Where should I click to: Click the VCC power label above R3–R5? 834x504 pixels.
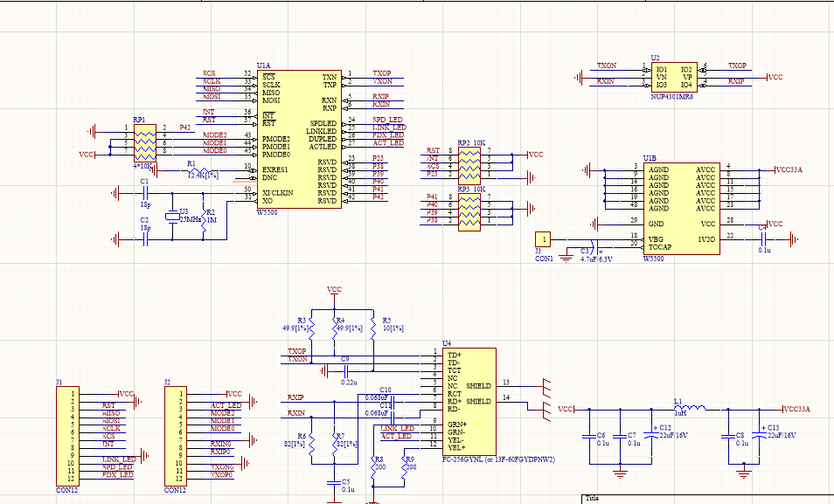pyautogui.click(x=334, y=290)
